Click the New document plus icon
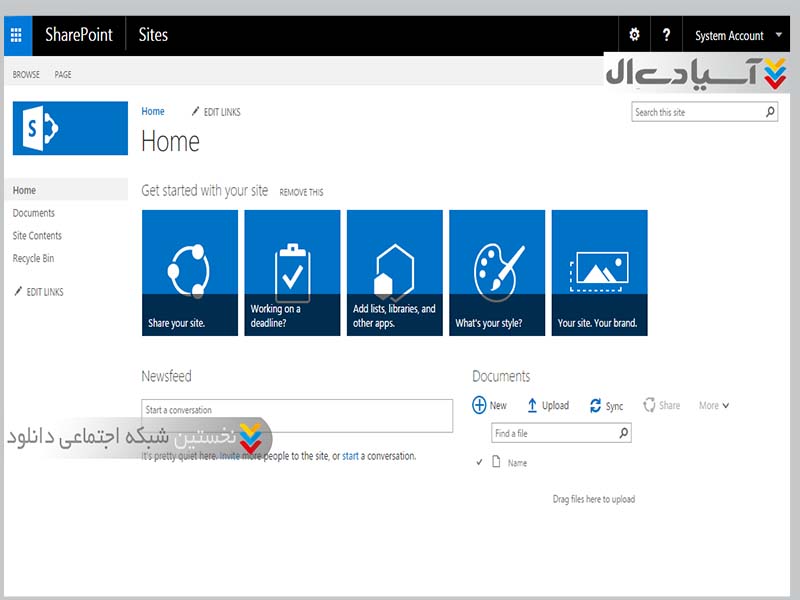Image resolution: width=800 pixels, height=600 pixels. pos(479,405)
